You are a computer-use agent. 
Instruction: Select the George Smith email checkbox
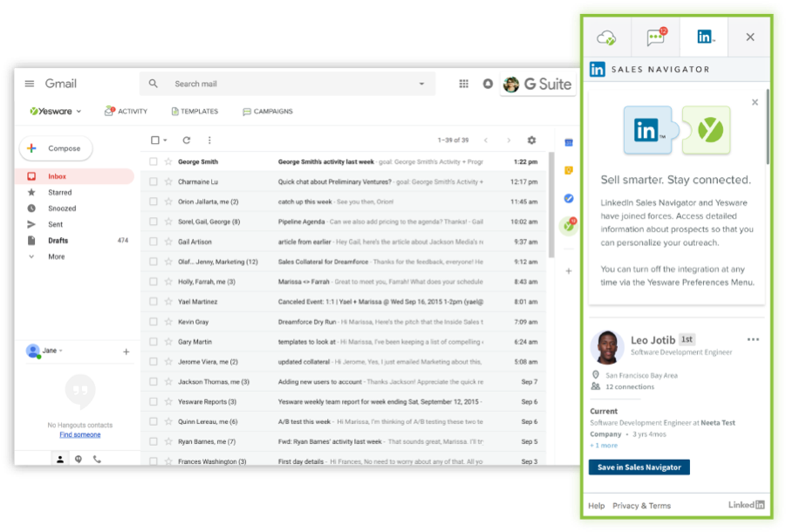[154, 162]
